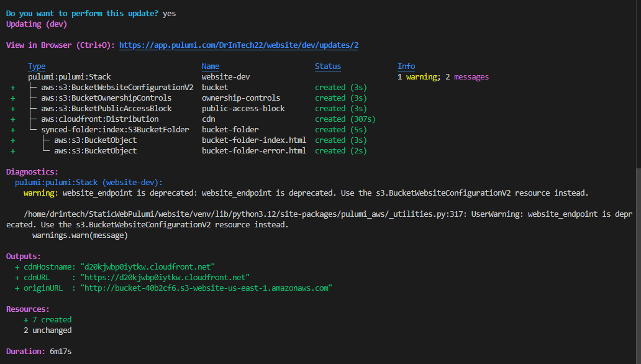Click the cdnURL https cloudfront value
The image size is (641, 364).
coord(165,278)
